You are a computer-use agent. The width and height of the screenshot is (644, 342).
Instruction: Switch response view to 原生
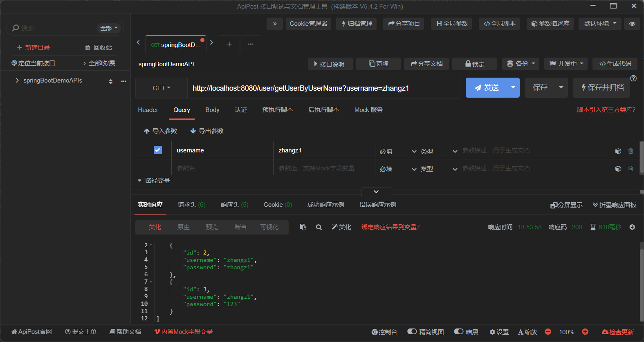click(183, 227)
